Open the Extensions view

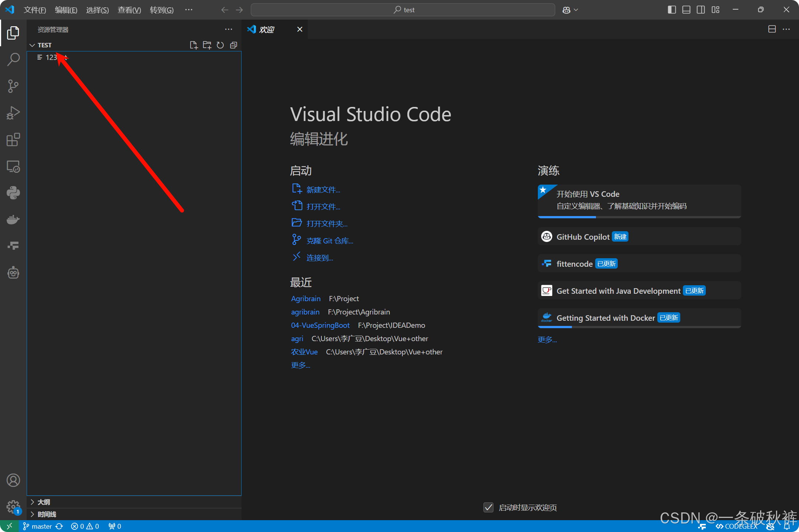click(13, 139)
